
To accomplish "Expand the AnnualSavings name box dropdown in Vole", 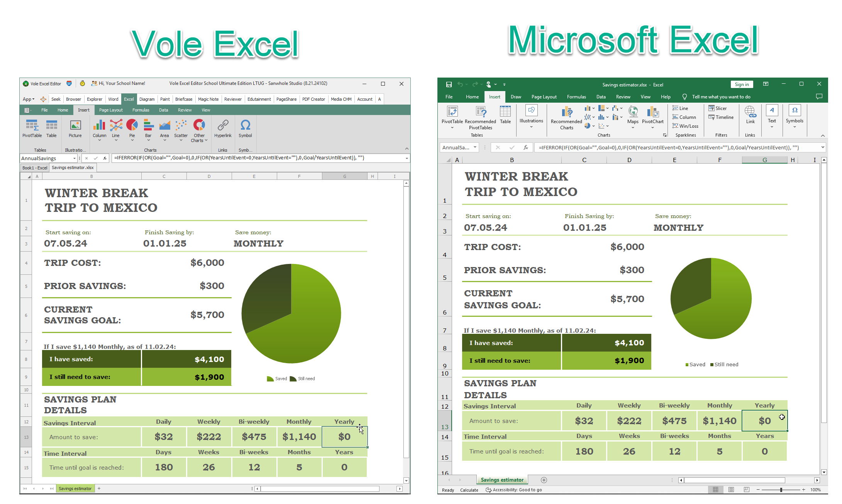I will pyautogui.click(x=74, y=158).
